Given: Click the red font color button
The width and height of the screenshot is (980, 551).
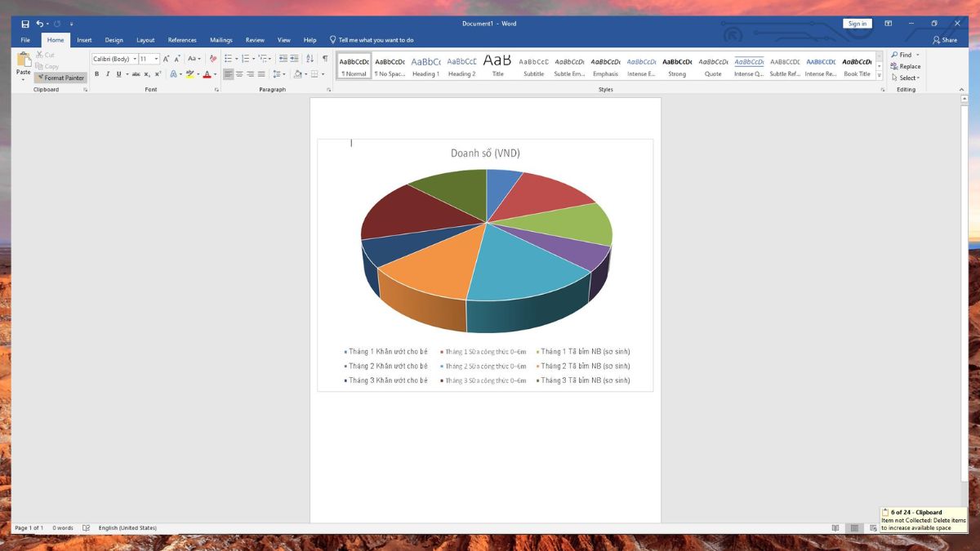Looking at the screenshot, I should [207, 74].
